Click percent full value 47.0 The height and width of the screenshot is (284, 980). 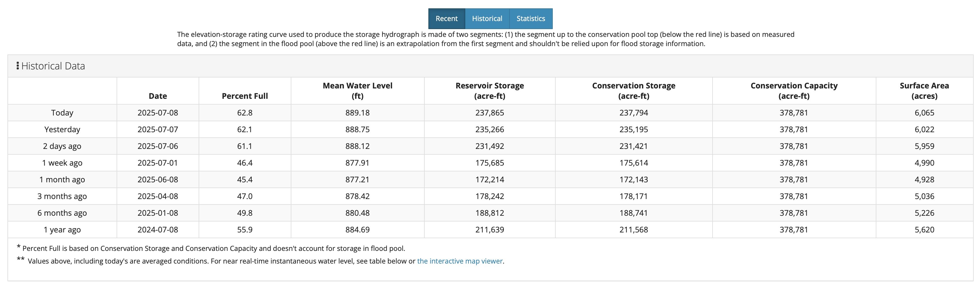(245, 196)
